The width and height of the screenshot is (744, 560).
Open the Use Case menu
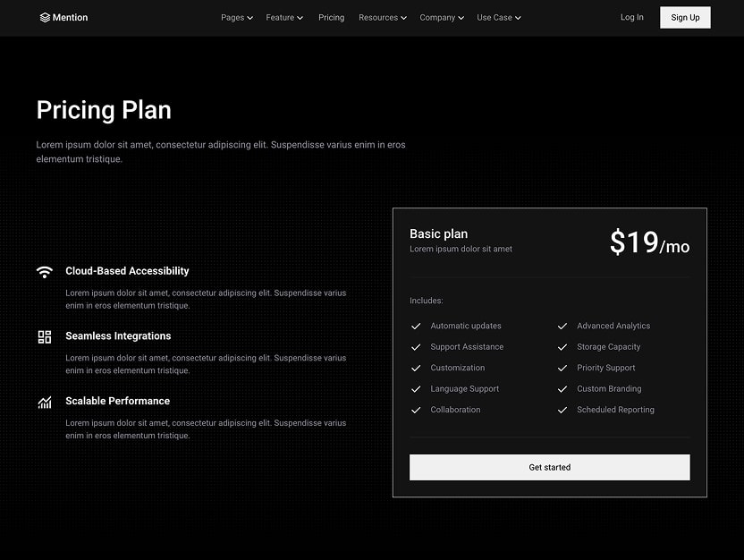tap(498, 17)
